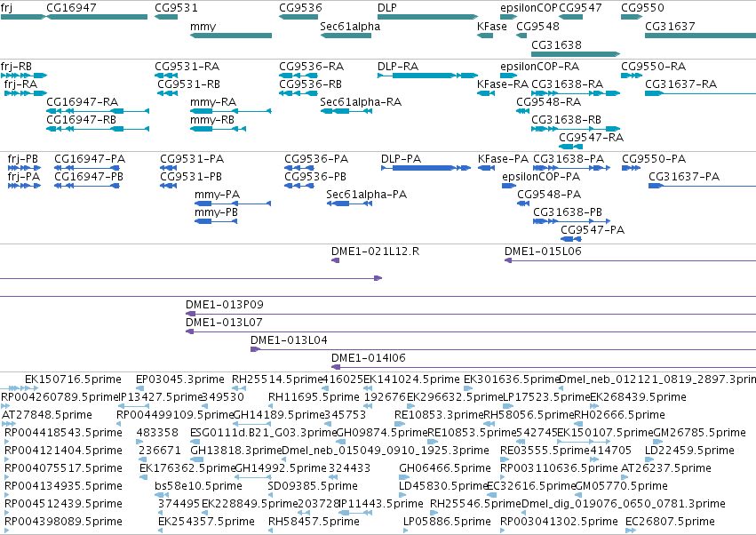Image resolution: width=756 pixels, height=535 pixels.
Task: Click the CG9547-PA protein glyph
Action: (x=571, y=239)
